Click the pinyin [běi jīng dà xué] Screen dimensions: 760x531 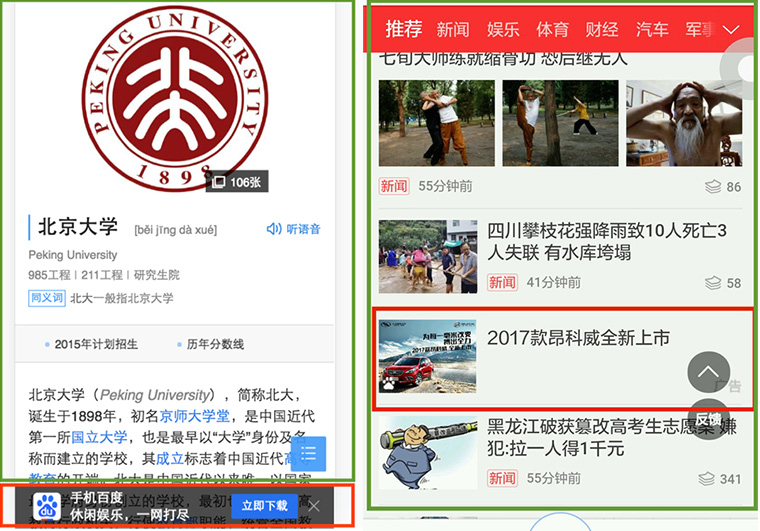point(175,230)
